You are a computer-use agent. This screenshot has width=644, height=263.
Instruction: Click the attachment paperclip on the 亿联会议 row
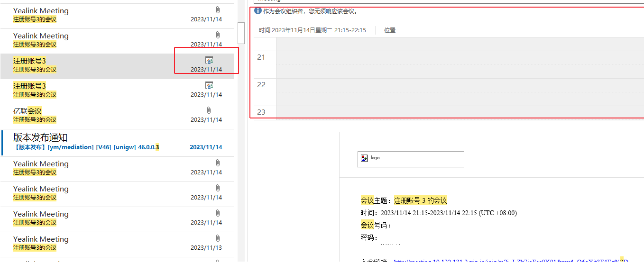[209, 110]
